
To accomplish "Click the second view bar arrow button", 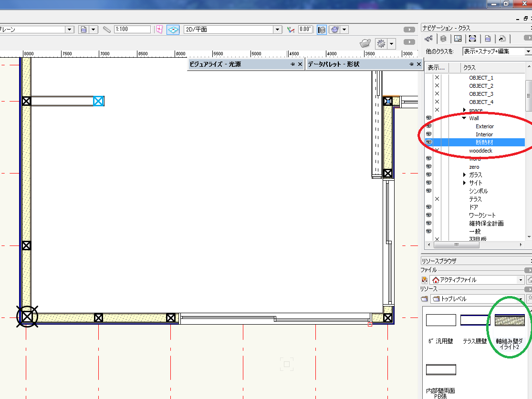I will coord(409,41).
